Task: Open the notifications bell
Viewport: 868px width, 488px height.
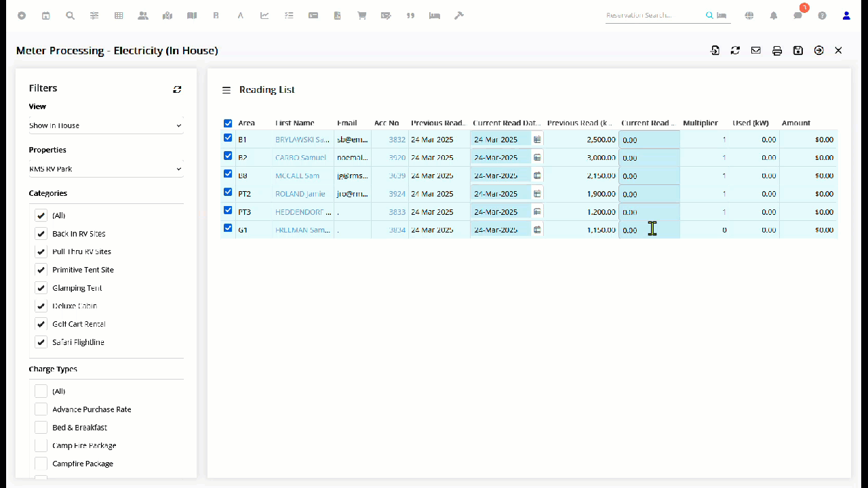Action: click(774, 16)
